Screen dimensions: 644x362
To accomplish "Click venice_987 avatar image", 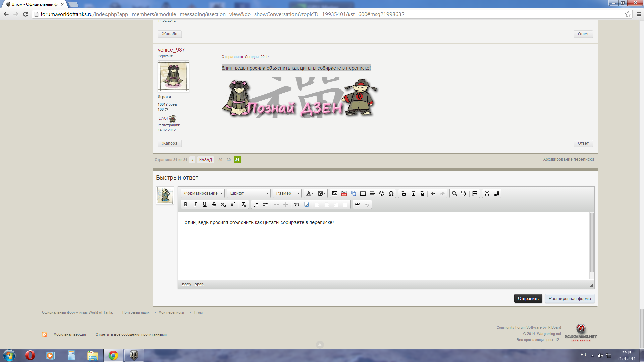I will pos(173,76).
